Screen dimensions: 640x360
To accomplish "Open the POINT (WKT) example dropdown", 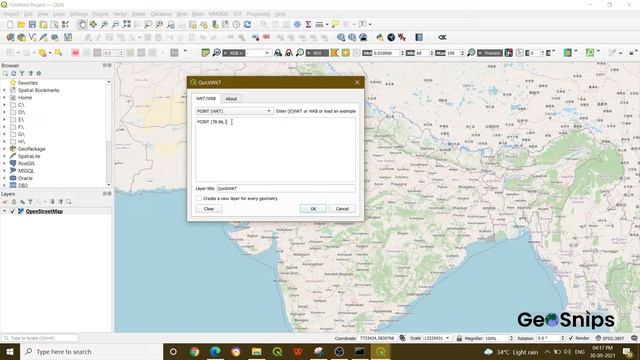I will 234,111.
